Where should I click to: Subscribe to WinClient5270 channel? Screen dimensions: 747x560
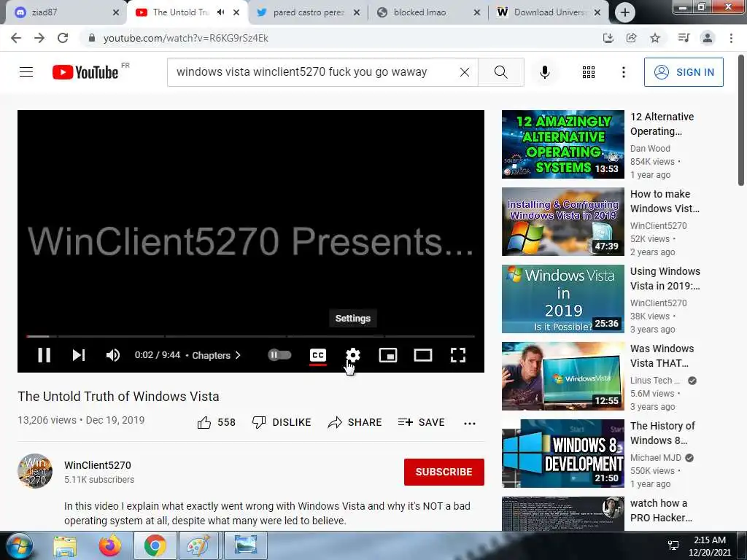click(444, 472)
